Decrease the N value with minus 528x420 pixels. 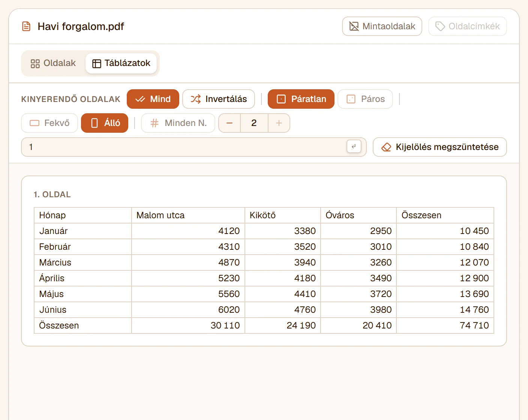[x=229, y=123]
